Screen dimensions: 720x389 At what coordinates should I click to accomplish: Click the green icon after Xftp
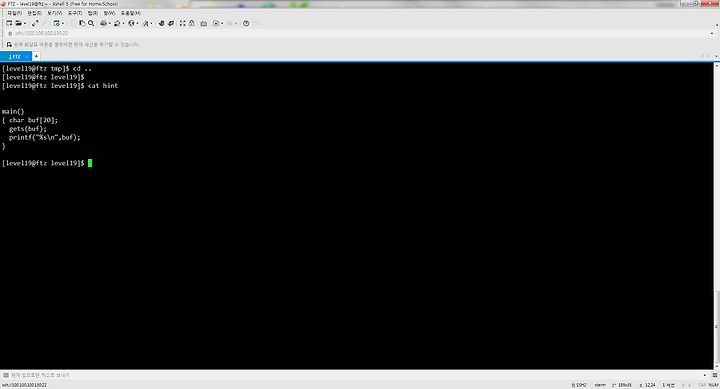click(171, 23)
